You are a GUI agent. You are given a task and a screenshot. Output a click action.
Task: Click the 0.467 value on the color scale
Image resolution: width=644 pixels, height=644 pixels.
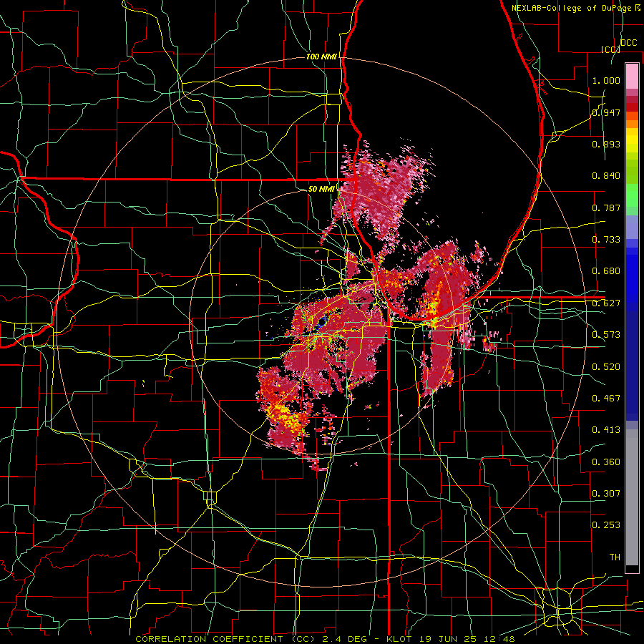pos(606,399)
